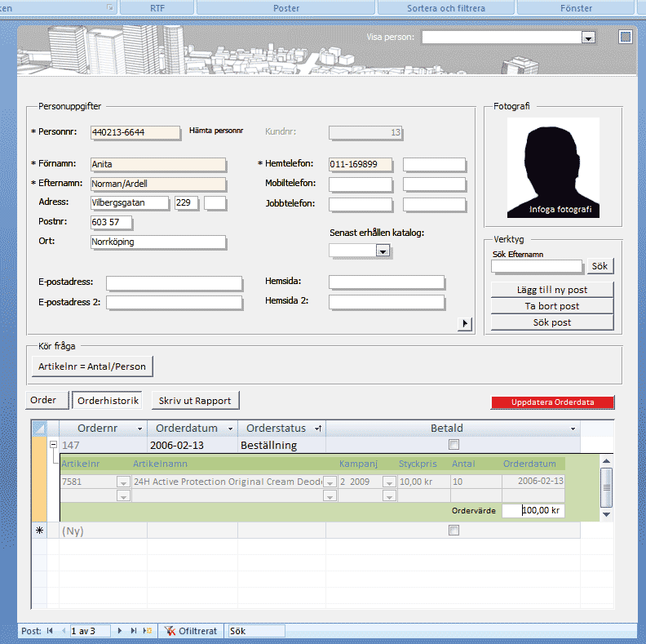Image resolution: width=646 pixels, height=644 pixels.
Task: Click the Förnamn field containing Anita
Action: click(x=157, y=164)
